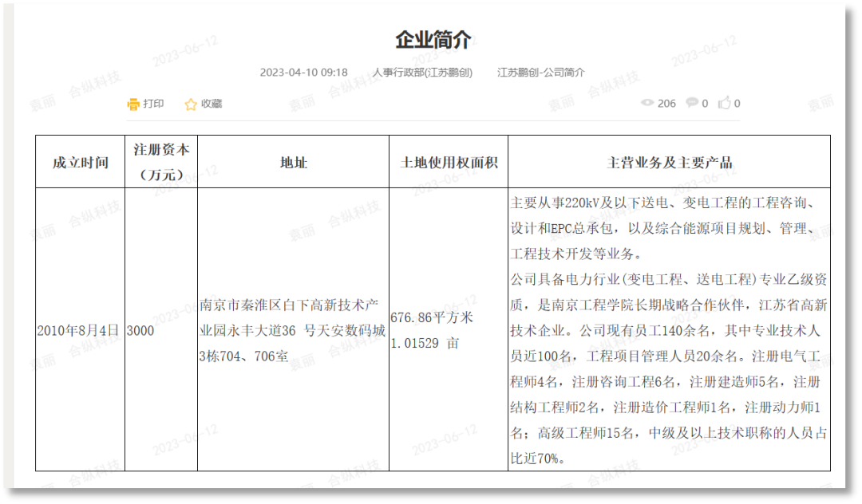Open the 江苏鹏创-公司简介 category link
This screenshot has width=862, height=504.
point(541,73)
